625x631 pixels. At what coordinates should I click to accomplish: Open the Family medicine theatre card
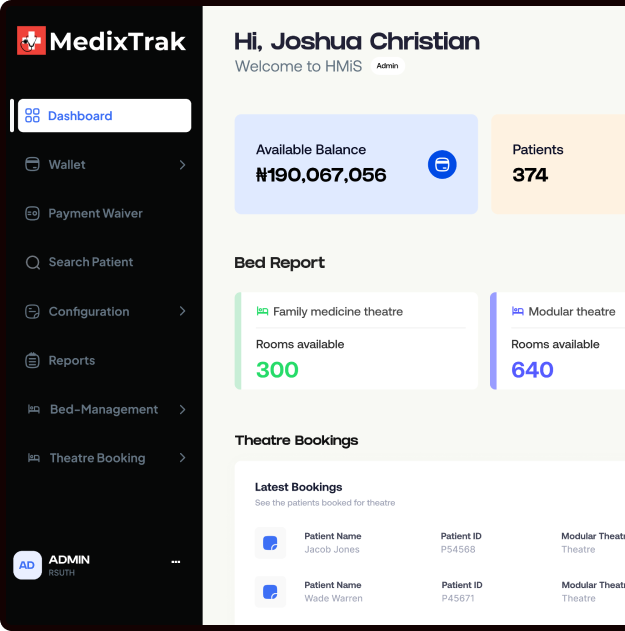357,341
